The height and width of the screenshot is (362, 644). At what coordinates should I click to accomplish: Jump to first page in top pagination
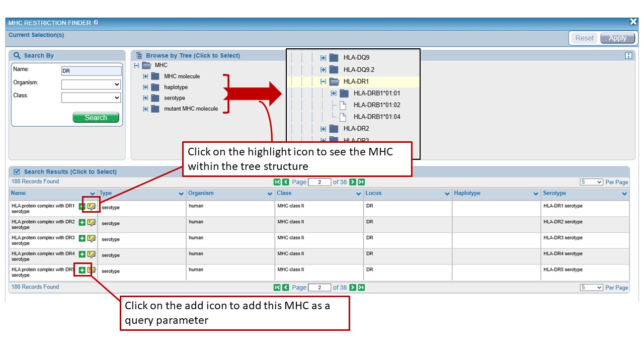coord(277,182)
